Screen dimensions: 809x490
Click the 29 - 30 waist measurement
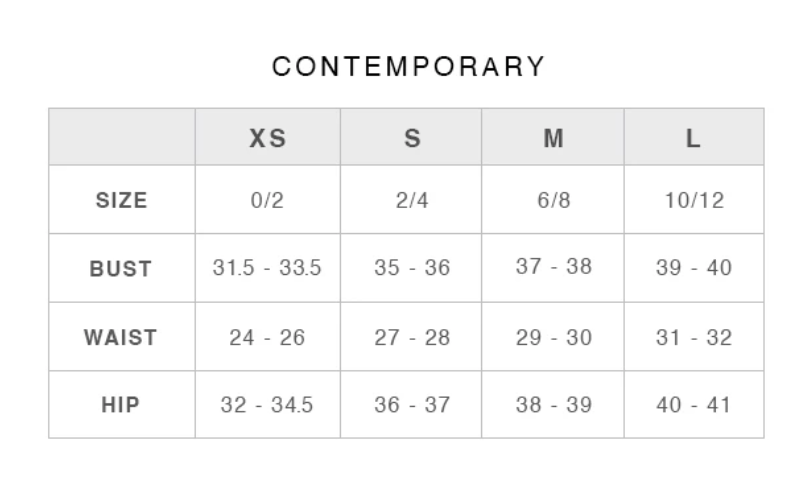click(553, 337)
